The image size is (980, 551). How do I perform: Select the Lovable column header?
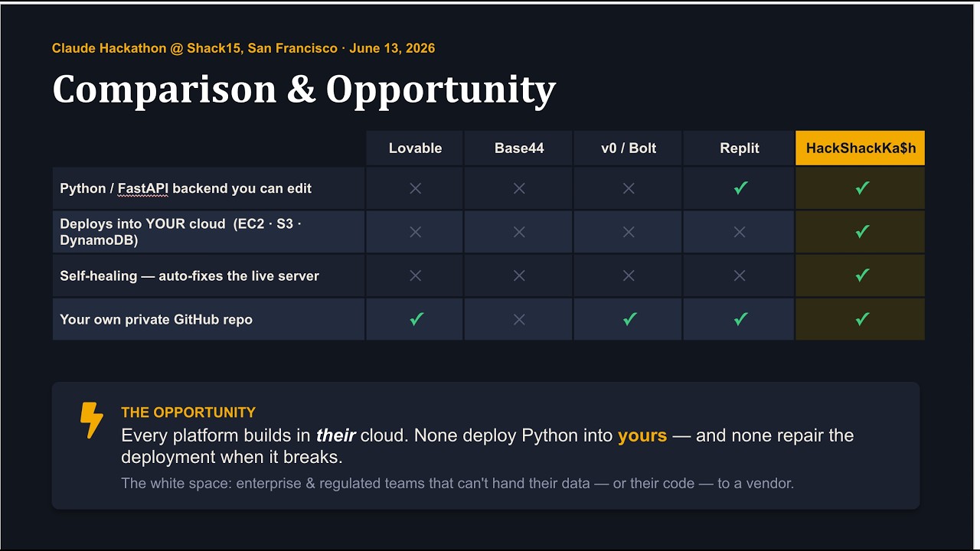(x=415, y=148)
